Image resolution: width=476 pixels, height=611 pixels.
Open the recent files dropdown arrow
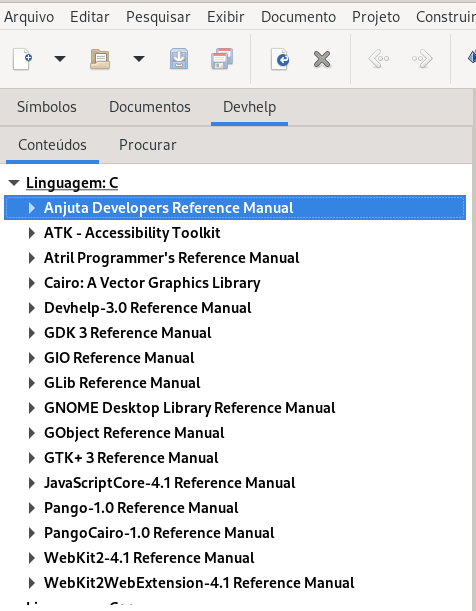coord(139,59)
